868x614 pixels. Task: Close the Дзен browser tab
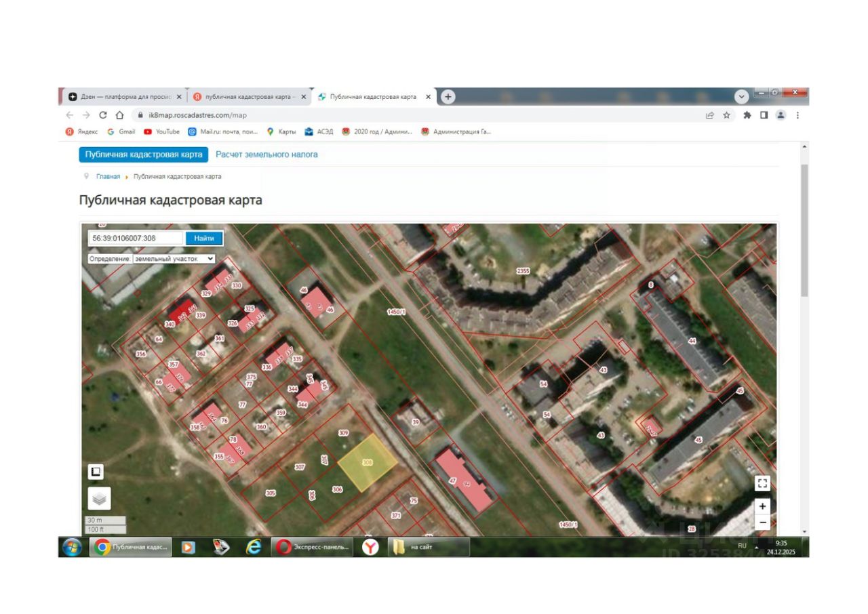click(179, 97)
